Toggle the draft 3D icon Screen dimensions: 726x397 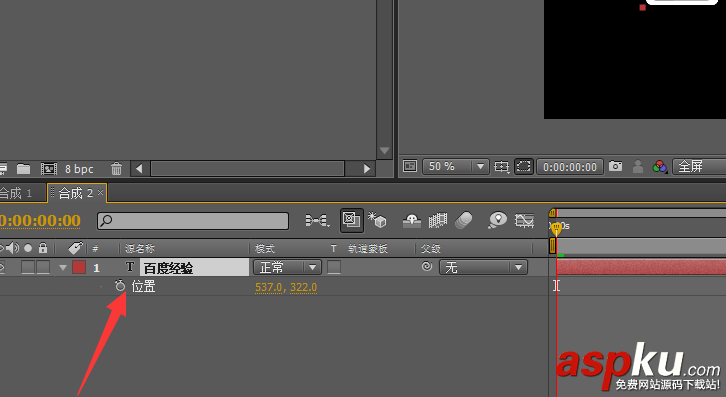coord(377,220)
